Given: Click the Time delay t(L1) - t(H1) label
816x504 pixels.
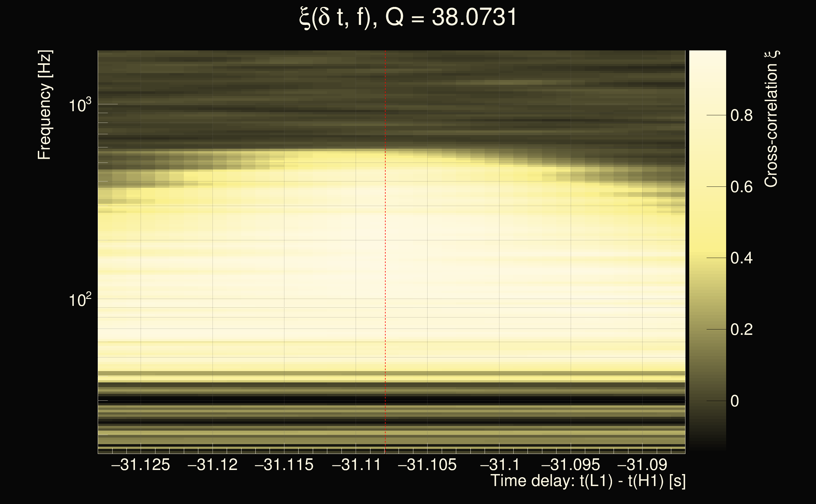Looking at the screenshot, I should [x=588, y=481].
